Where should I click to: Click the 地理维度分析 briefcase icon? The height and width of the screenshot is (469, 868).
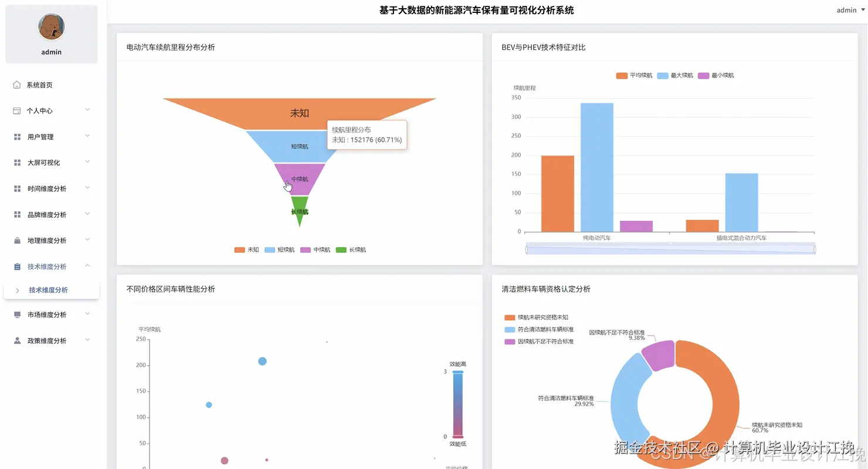(x=16, y=240)
